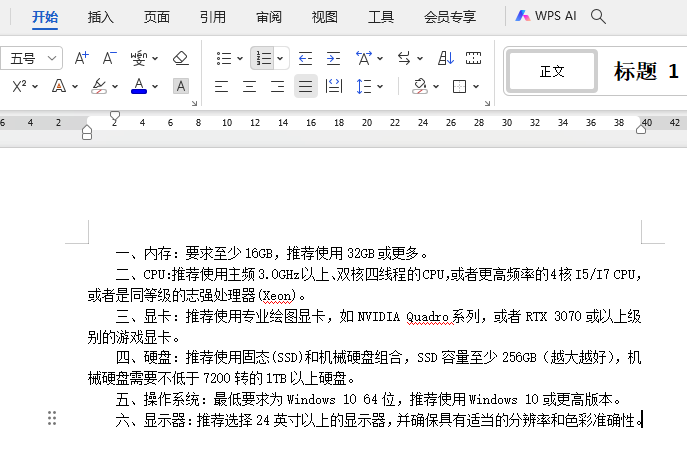Click first line indent marker on ruler
Screen dimensions: 687x471
115,117
